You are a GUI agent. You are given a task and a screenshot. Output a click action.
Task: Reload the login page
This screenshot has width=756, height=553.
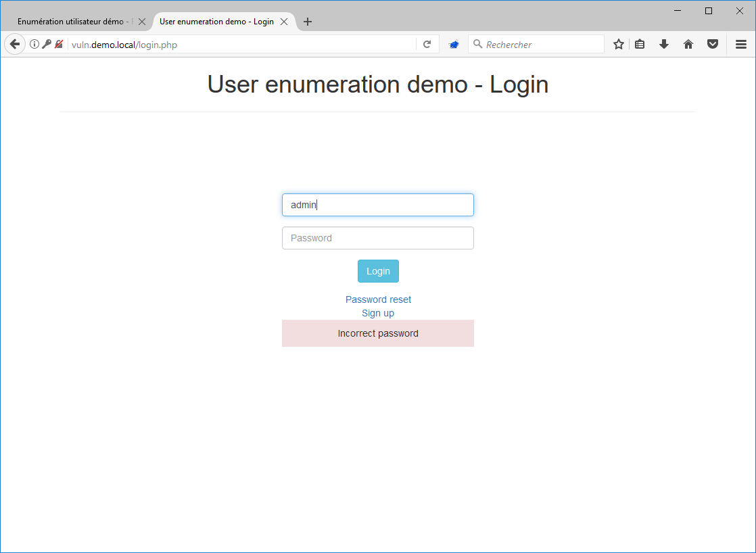[x=427, y=43]
